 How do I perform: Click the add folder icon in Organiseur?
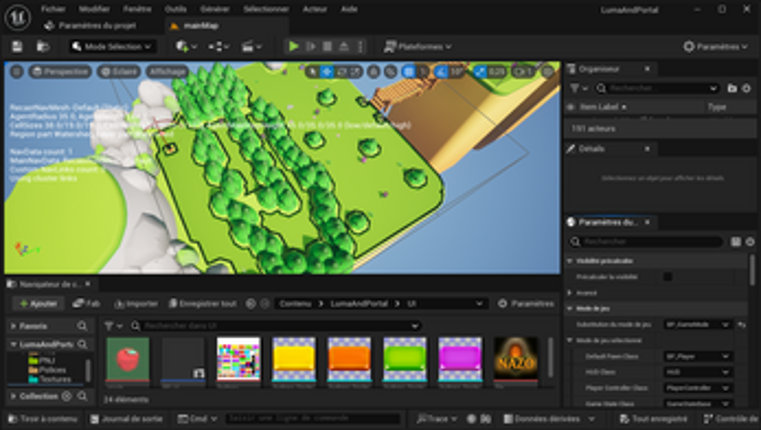pos(732,88)
